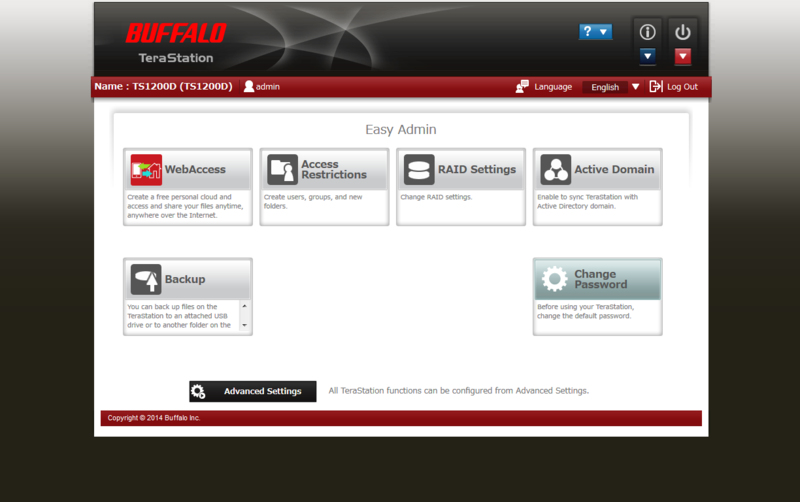Image resolution: width=800 pixels, height=502 pixels.
Task: Expand the red arrow under power icon
Action: [683, 56]
